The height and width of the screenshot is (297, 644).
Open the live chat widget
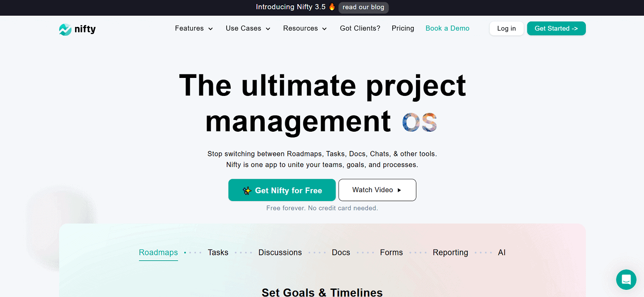pos(626,279)
